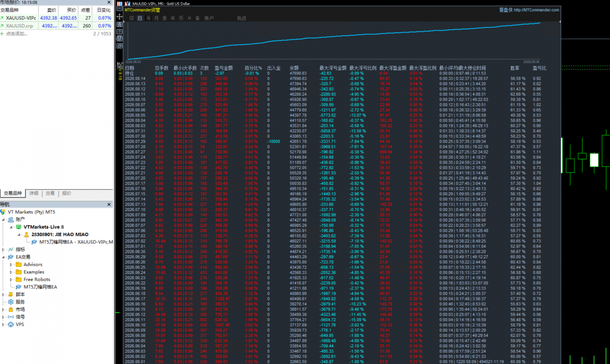Click the question mark help icon
610x364 pixels.
click(x=119, y=32)
